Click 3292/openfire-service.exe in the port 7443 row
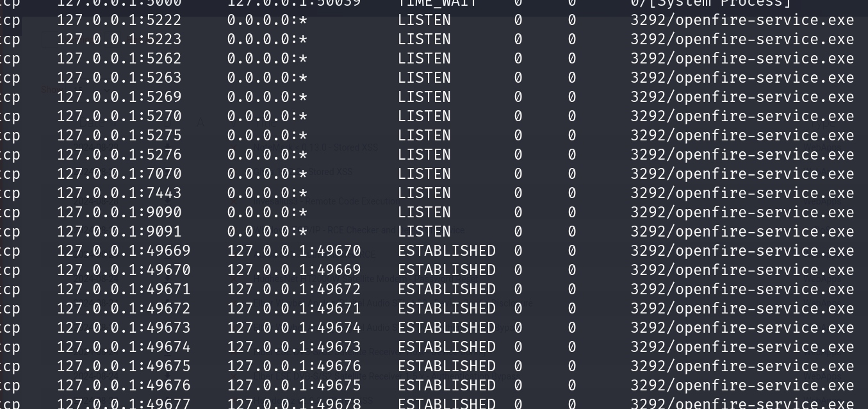The image size is (868, 409). [742, 193]
